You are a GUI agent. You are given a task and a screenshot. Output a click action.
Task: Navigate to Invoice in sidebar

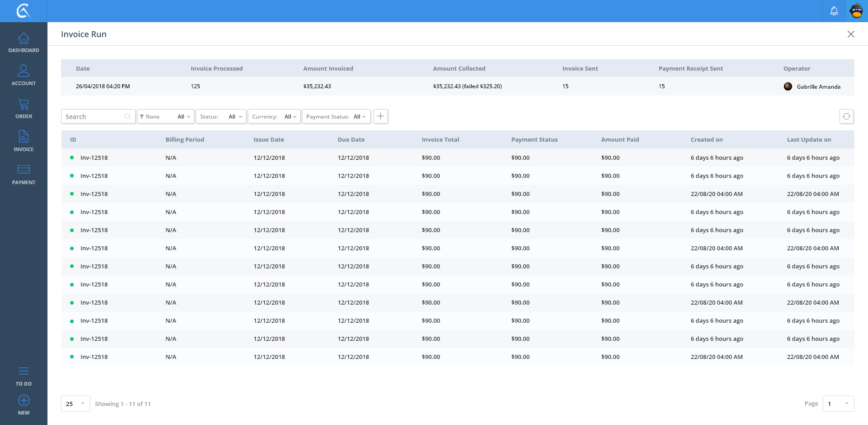(x=24, y=142)
